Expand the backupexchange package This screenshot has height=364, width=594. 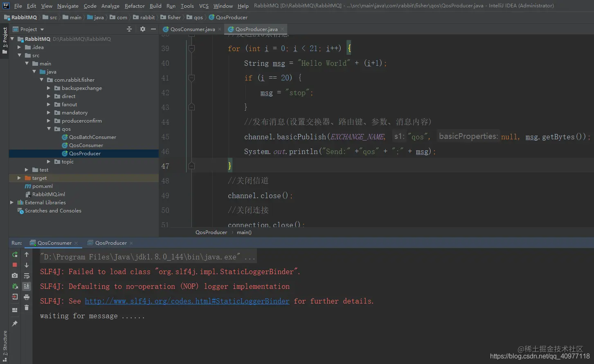point(49,88)
